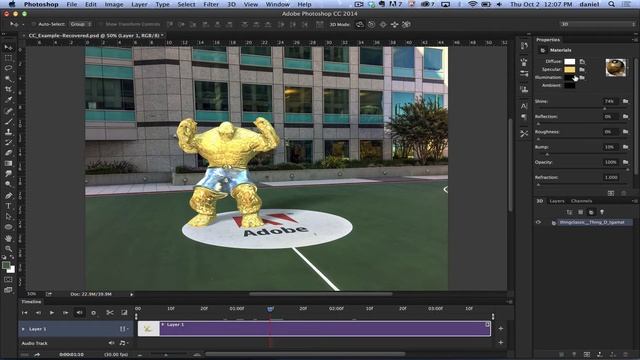Switch to the Channels tab
Viewport: 640px width, 360px height.
[582, 201]
